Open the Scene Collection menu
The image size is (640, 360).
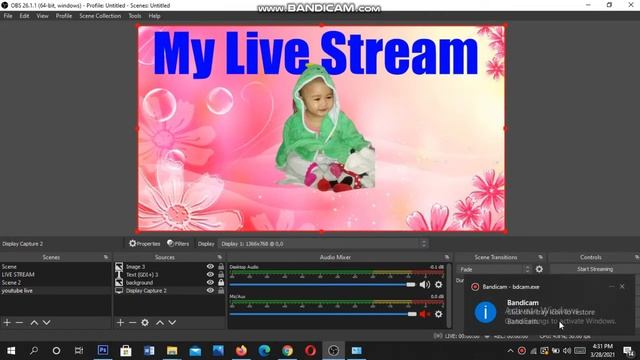(x=100, y=16)
